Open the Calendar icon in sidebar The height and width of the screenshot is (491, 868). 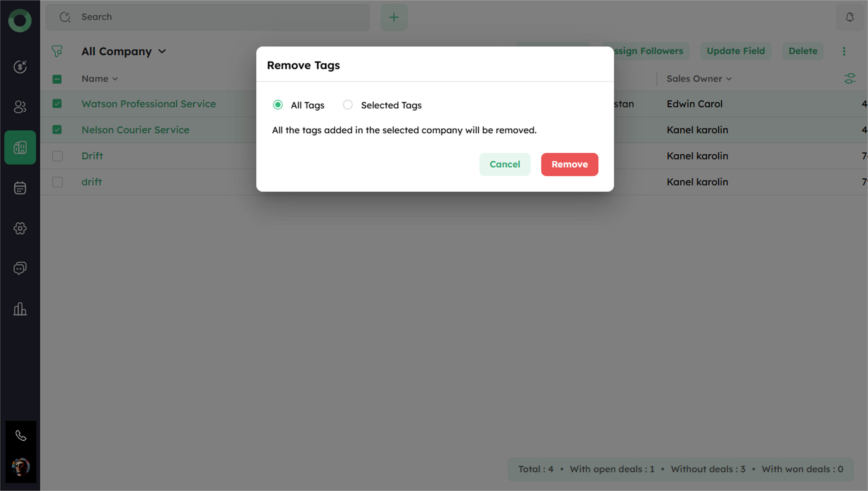(x=20, y=188)
